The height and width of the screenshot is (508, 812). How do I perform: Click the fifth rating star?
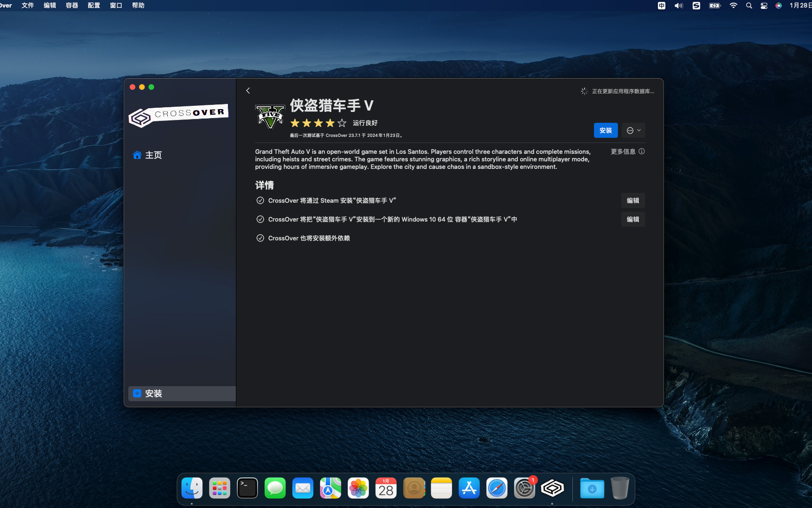click(x=342, y=123)
